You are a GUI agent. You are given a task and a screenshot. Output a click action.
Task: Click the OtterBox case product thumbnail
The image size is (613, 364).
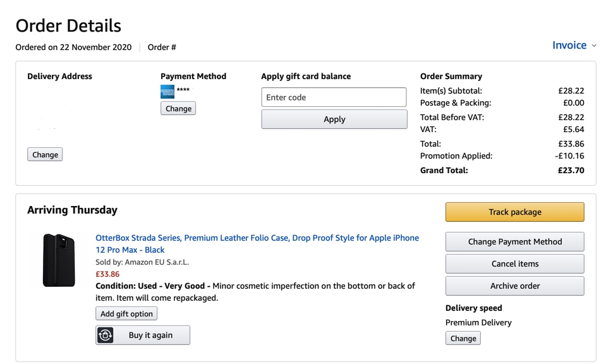point(59,260)
